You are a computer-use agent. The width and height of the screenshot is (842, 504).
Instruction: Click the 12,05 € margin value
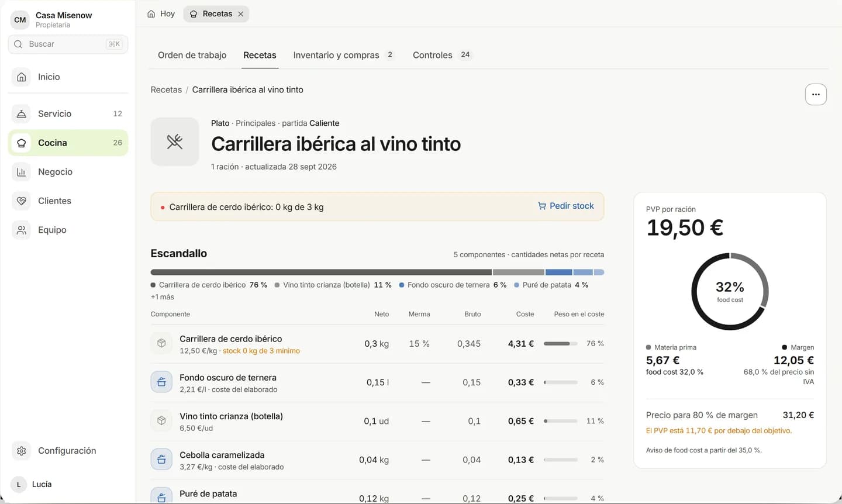[793, 360]
